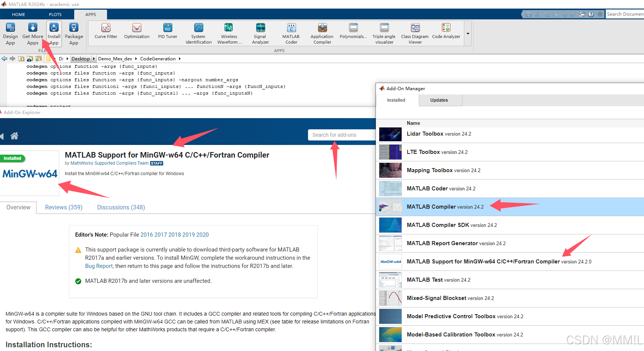Launch Wireless Waveform Generator app
Screen dimensions: 644x351
tap(229, 34)
